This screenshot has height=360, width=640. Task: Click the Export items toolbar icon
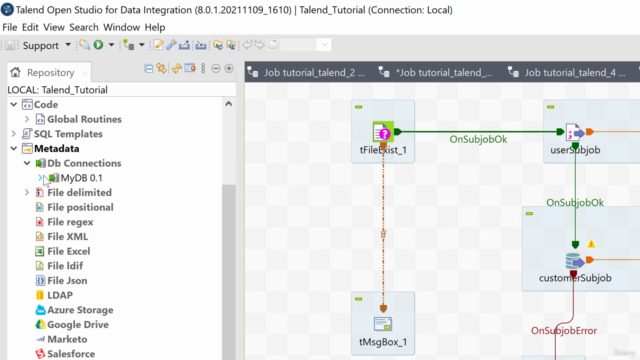coord(184,45)
